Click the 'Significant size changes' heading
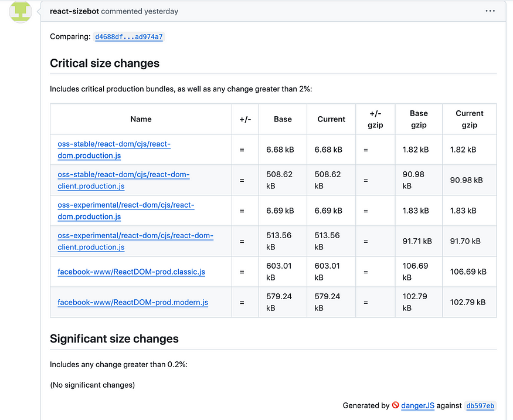Screen dimensions: 513x420 pos(114,338)
